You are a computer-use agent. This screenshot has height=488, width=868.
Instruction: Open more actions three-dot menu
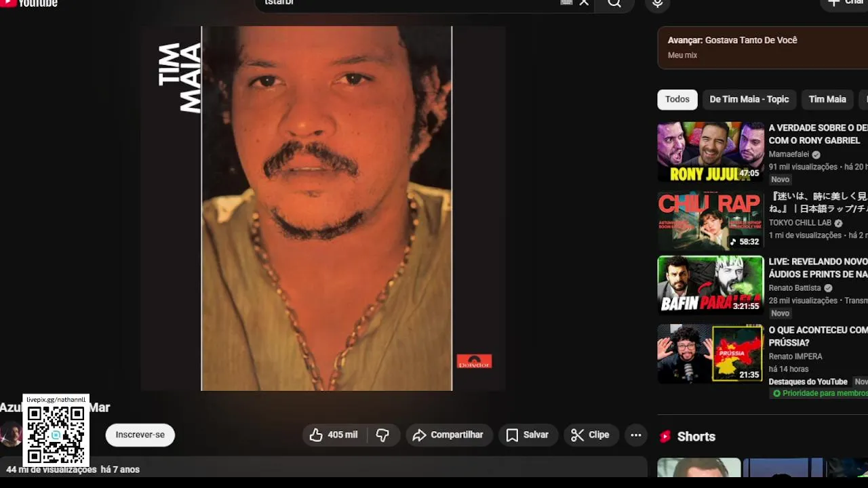click(x=635, y=435)
